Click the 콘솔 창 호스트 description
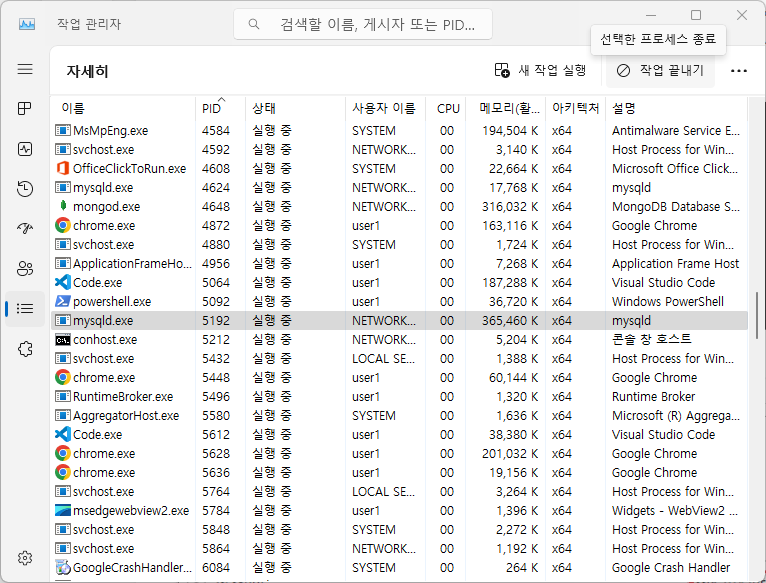 point(652,339)
